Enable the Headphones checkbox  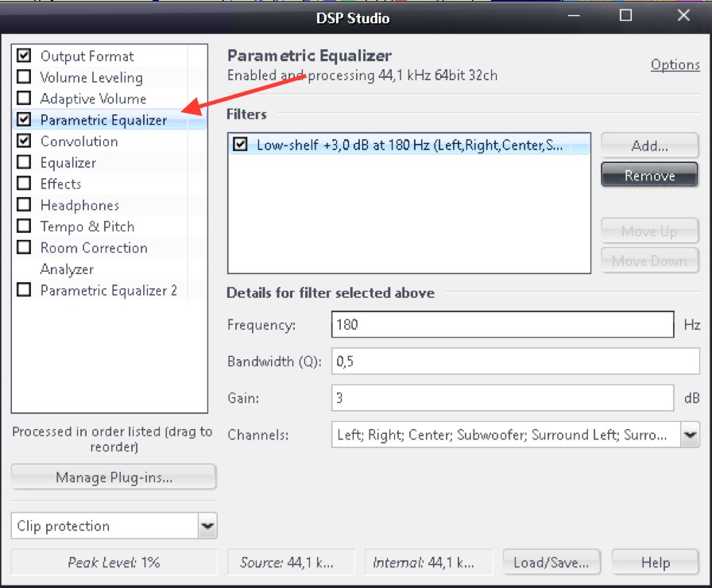(x=24, y=205)
